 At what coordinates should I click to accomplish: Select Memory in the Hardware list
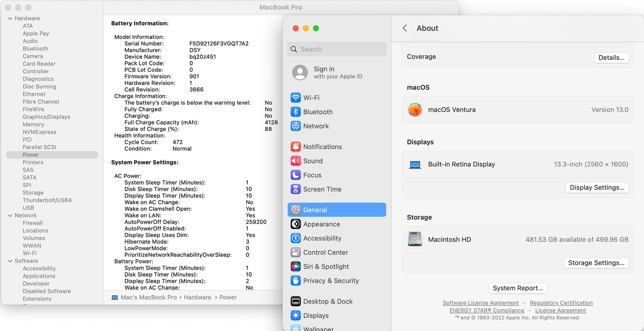(x=33, y=124)
